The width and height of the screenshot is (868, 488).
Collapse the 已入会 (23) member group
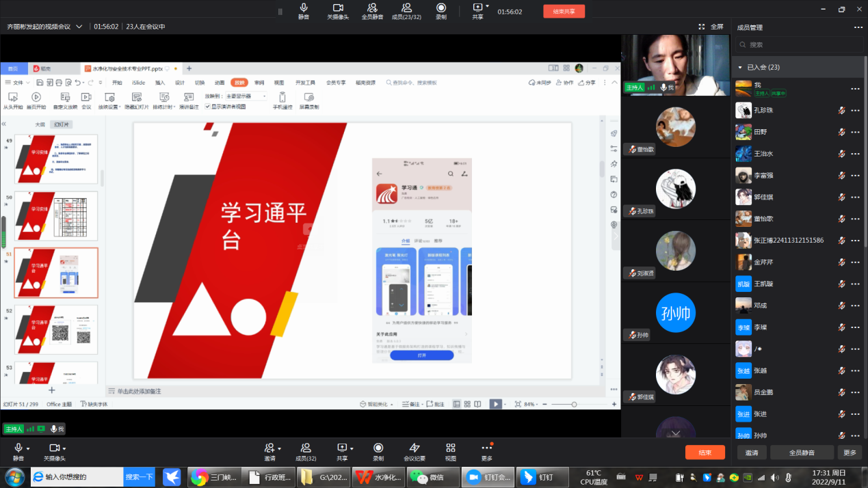coord(740,68)
